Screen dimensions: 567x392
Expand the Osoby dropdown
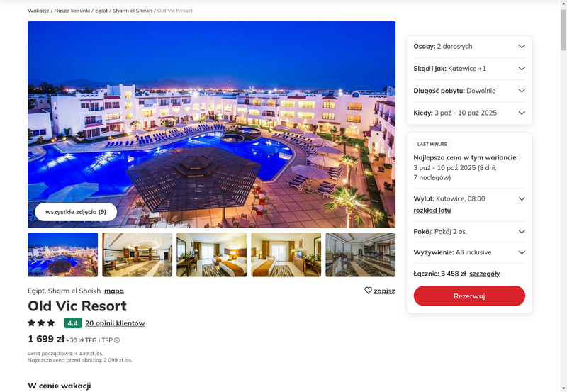(x=469, y=46)
